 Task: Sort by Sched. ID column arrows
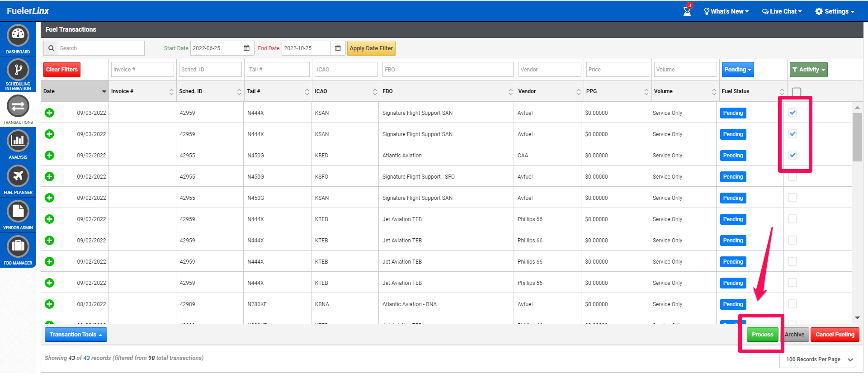click(x=239, y=91)
